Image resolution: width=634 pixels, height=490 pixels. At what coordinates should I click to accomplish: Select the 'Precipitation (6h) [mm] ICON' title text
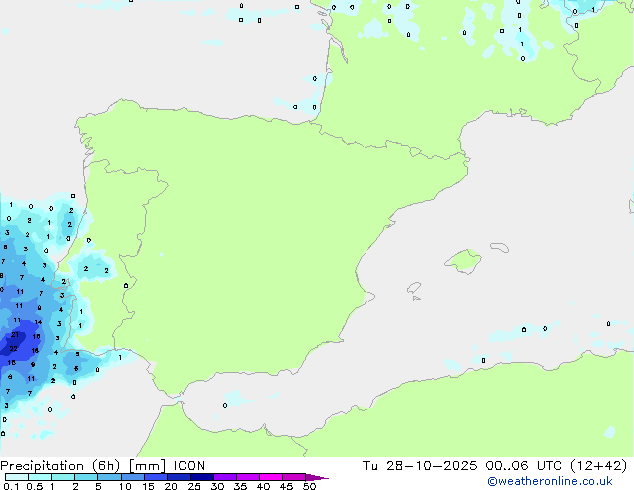(102, 466)
